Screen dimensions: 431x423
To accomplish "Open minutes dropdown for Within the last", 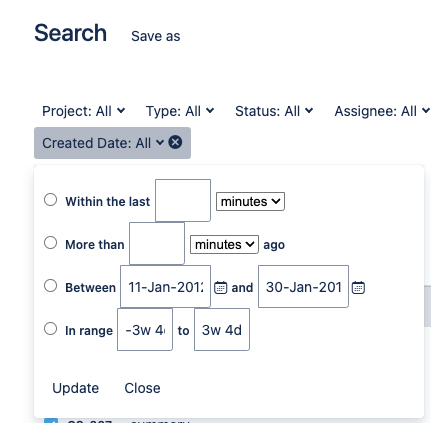I will [x=250, y=201].
